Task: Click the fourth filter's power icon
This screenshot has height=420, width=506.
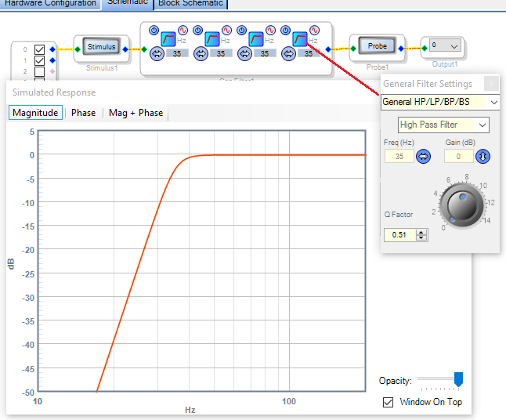Action: point(286,31)
